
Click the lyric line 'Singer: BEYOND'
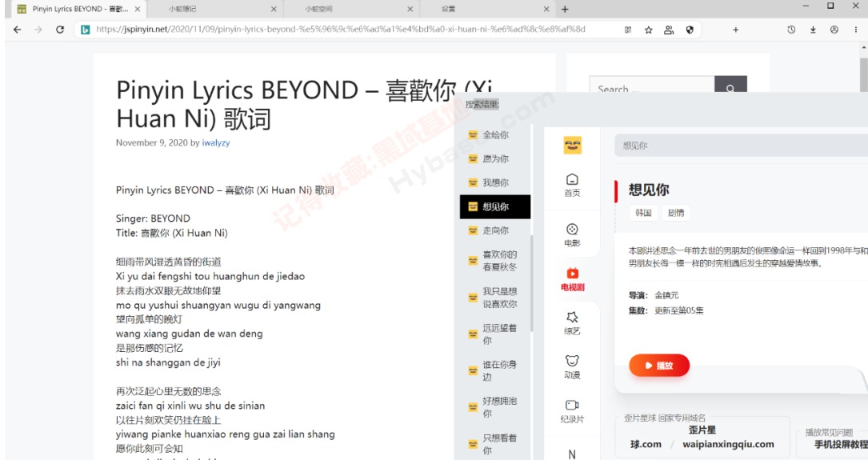[153, 218]
